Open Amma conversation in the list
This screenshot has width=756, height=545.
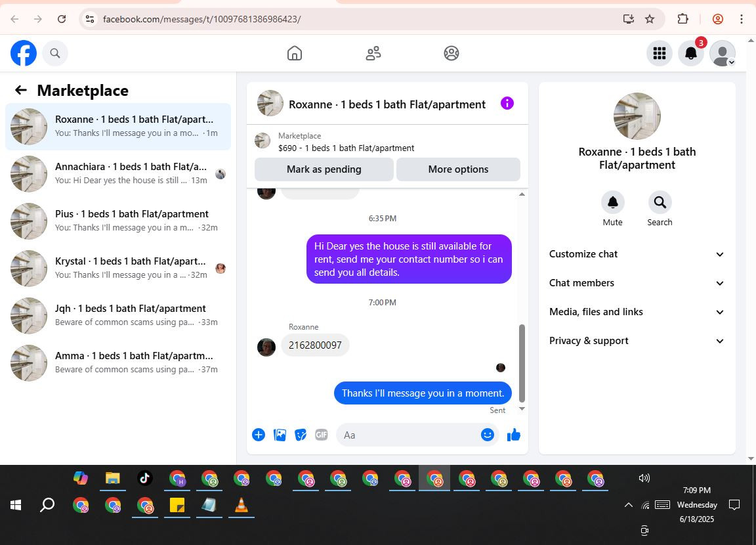(118, 362)
